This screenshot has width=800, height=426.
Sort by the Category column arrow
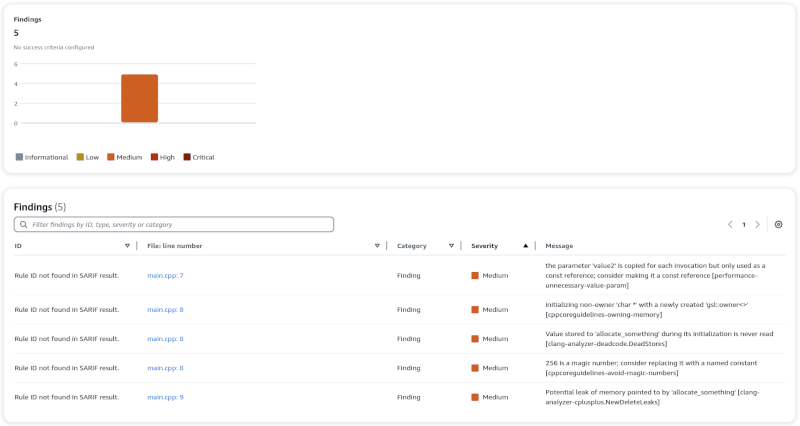pyautogui.click(x=451, y=245)
